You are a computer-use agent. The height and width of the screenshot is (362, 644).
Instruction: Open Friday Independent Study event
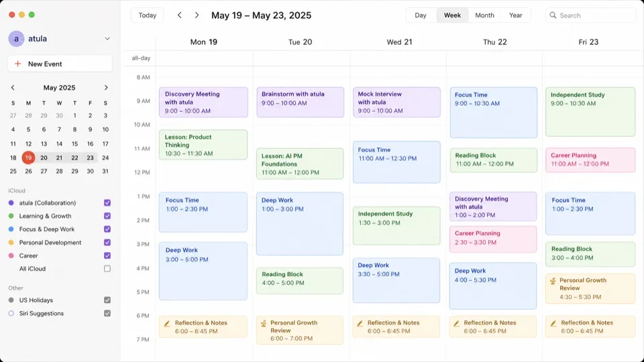pos(590,112)
